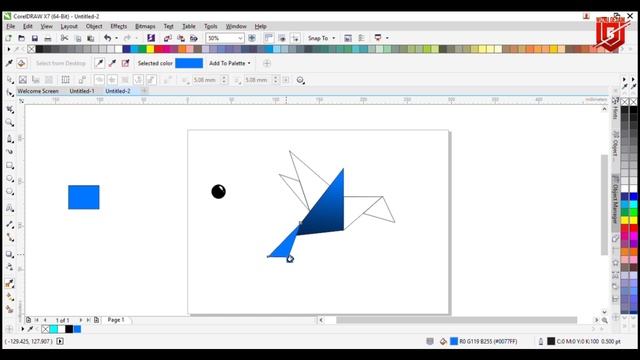Image resolution: width=640 pixels, height=360 pixels.
Task: Toggle the 5x5 eyedropper sample size
Action: tap(125, 63)
